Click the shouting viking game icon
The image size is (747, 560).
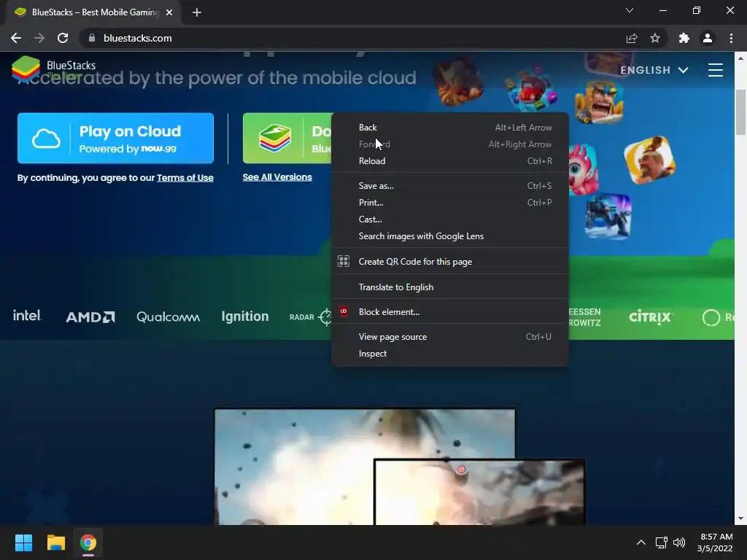tap(600, 101)
